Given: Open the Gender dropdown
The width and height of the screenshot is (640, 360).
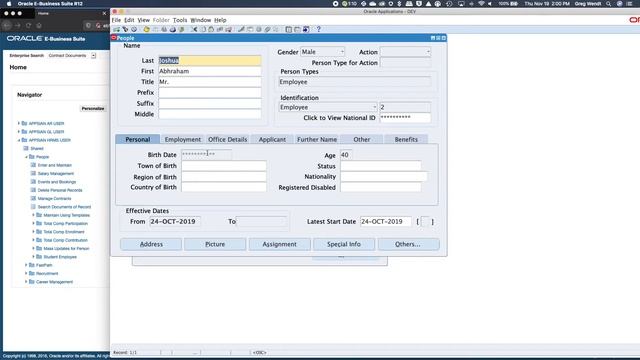Looking at the screenshot, I should click(x=342, y=52).
